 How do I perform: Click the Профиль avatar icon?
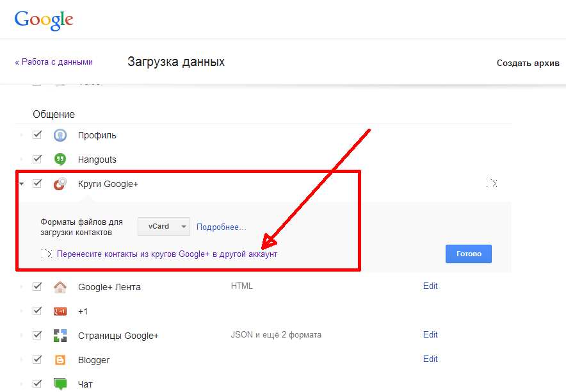pos(60,135)
